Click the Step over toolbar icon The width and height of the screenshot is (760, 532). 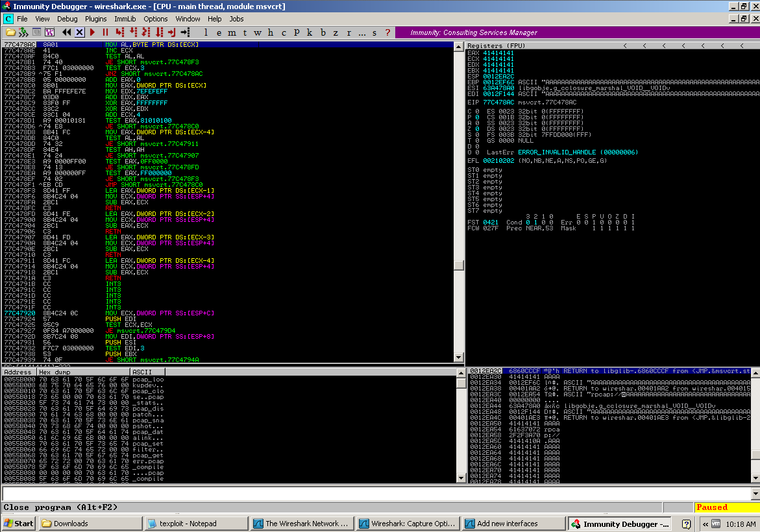[133, 32]
